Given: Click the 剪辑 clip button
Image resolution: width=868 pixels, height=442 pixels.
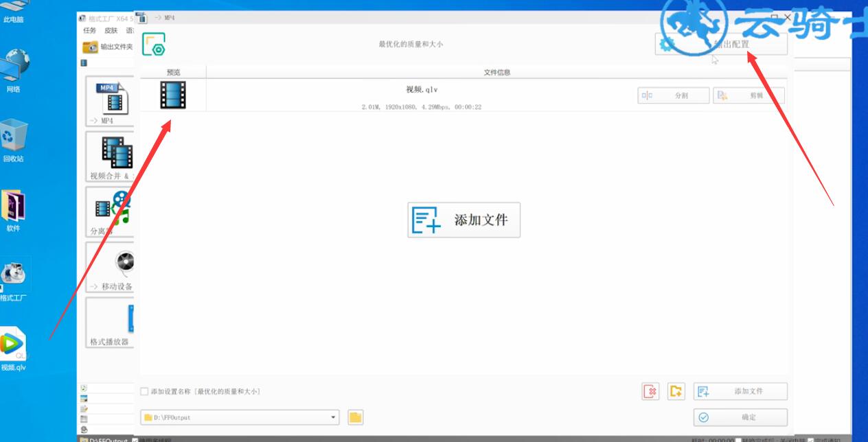Looking at the screenshot, I should click(749, 95).
